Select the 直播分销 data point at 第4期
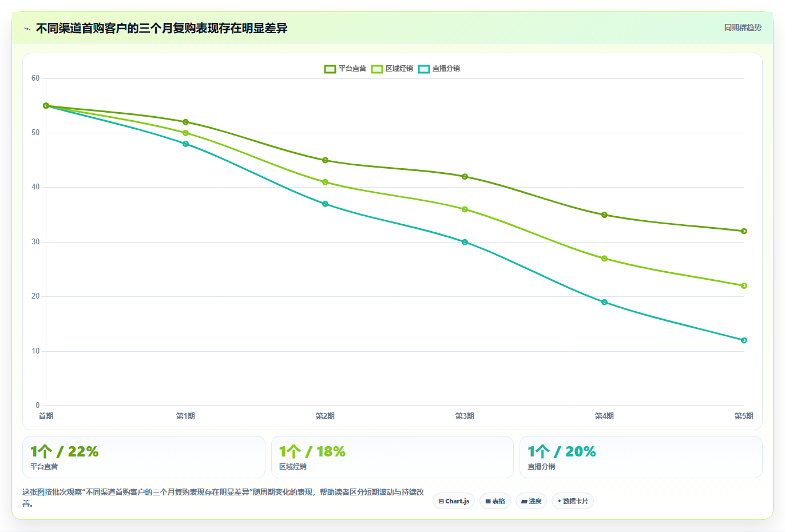Screen dimensions: 785x532 tap(604, 302)
